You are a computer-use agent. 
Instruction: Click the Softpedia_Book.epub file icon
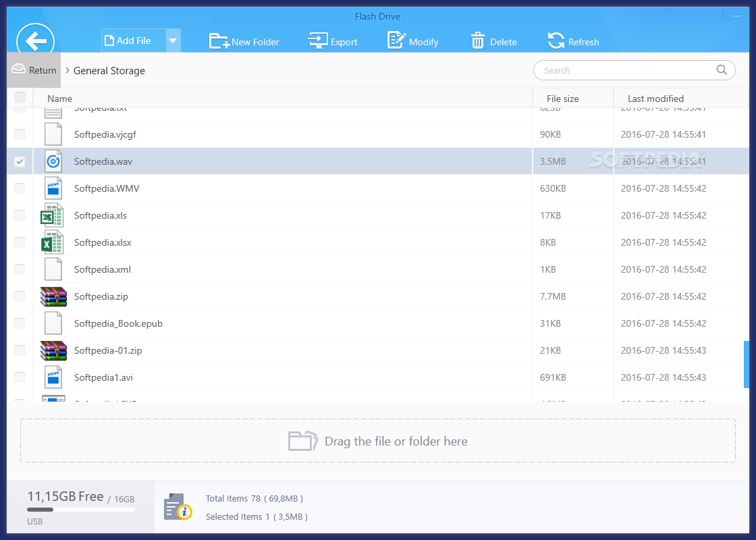(x=53, y=323)
